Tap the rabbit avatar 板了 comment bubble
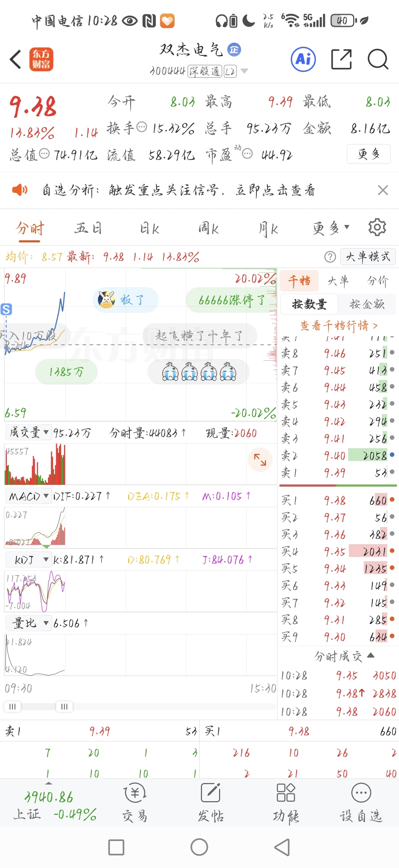 126,300
